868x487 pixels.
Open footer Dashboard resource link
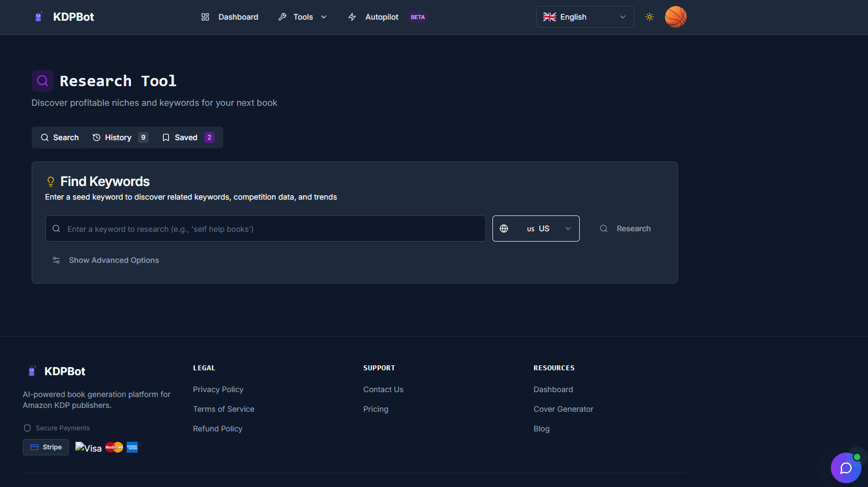tap(554, 389)
